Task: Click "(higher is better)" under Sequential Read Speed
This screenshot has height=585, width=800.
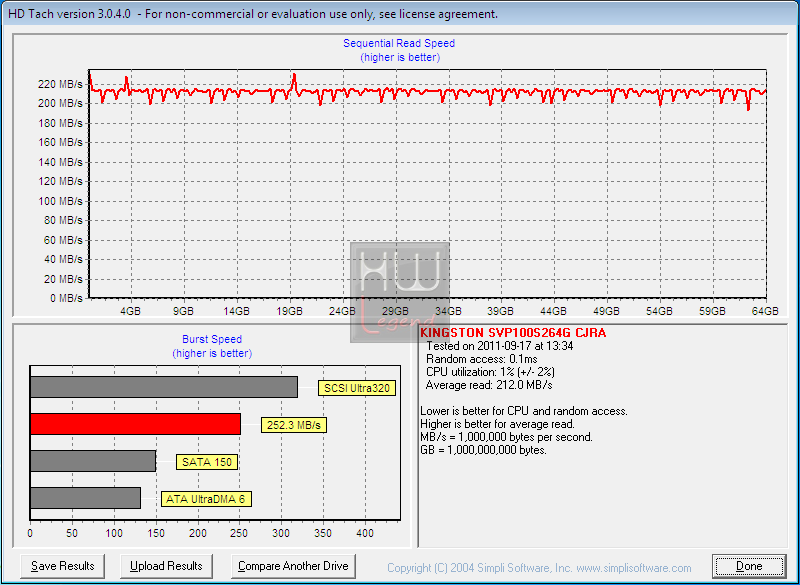Action: 400,57
